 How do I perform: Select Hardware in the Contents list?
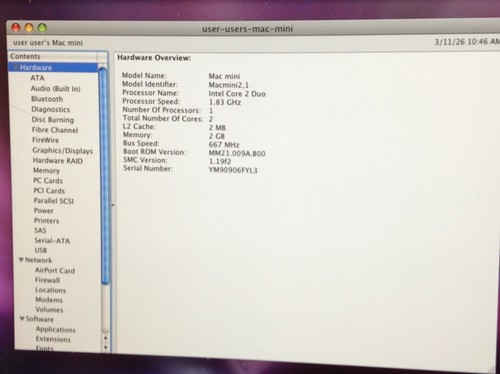tap(53, 68)
